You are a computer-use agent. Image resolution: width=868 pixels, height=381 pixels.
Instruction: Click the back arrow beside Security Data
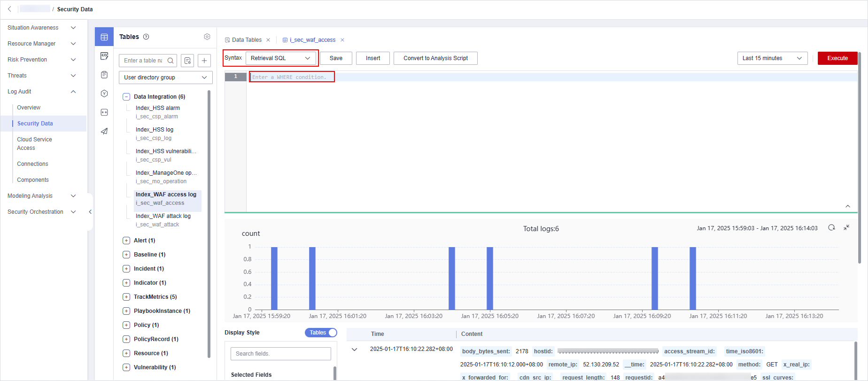(x=9, y=9)
